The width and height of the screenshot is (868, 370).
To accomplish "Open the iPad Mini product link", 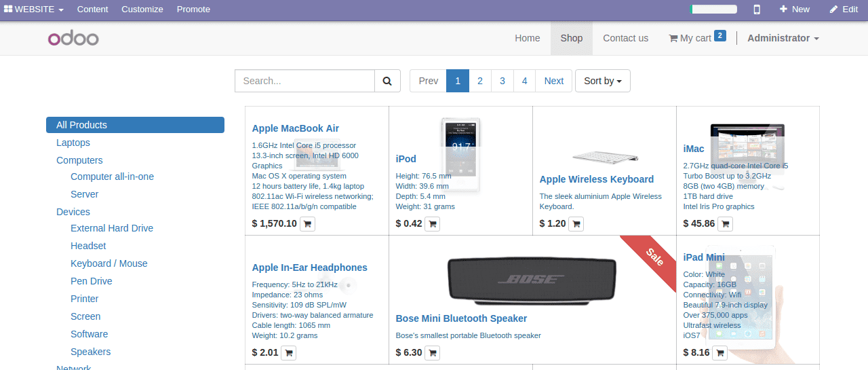I will pos(704,257).
